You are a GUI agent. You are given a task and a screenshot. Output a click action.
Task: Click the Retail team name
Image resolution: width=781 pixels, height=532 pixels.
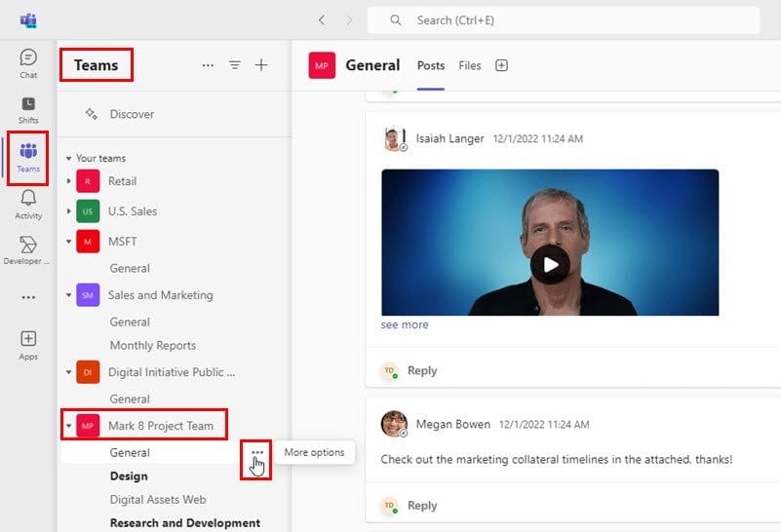(122, 181)
